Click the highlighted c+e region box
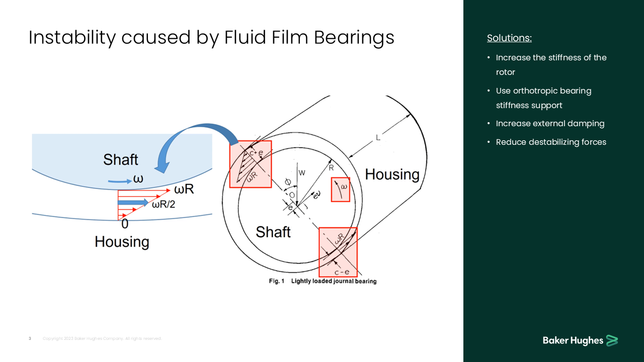The width and height of the screenshot is (644, 362). tap(250, 164)
